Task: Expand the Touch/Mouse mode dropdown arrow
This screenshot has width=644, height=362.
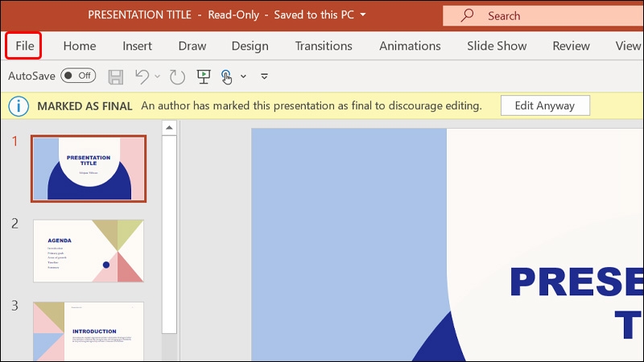Action: point(243,76)
